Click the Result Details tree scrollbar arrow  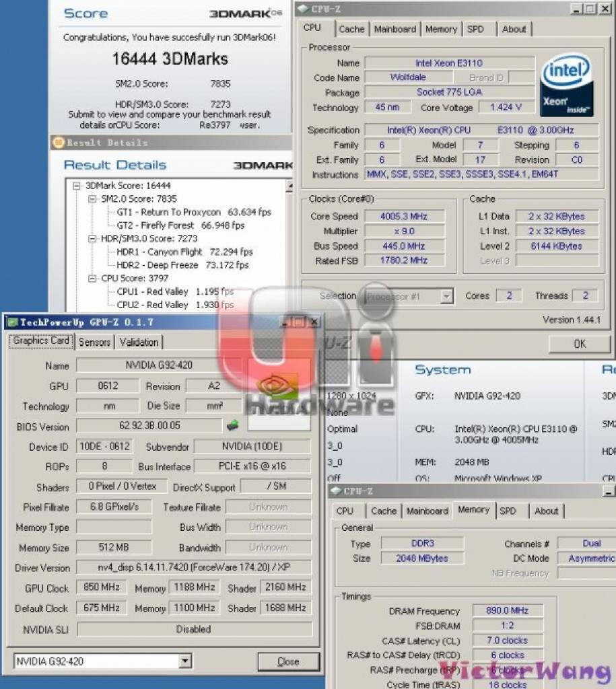[x=289, y=186]
